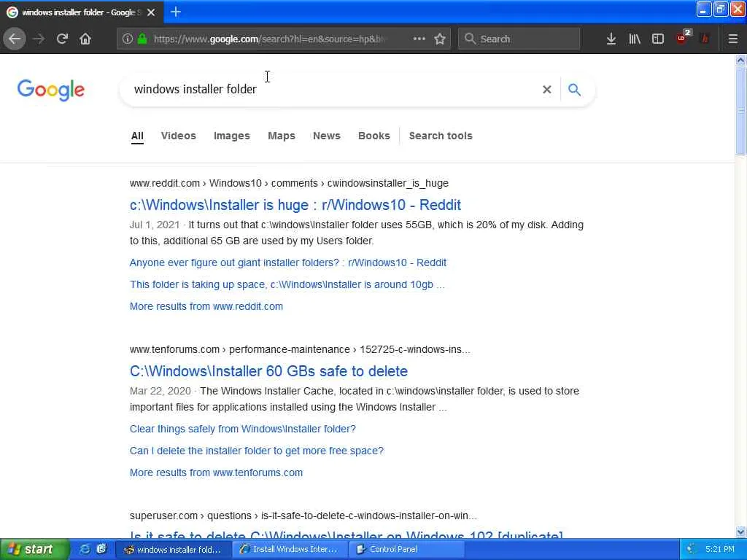This screenshot has height=560, width=747.
Task: Open the browser home page
Action: tap(85, 39)
